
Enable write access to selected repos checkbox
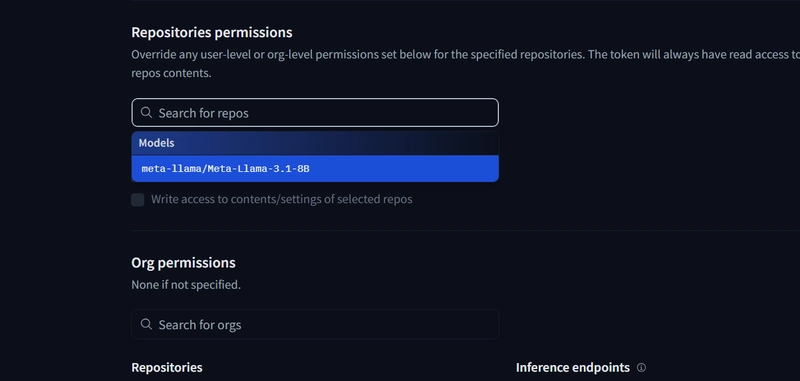[x=138, y=199]
